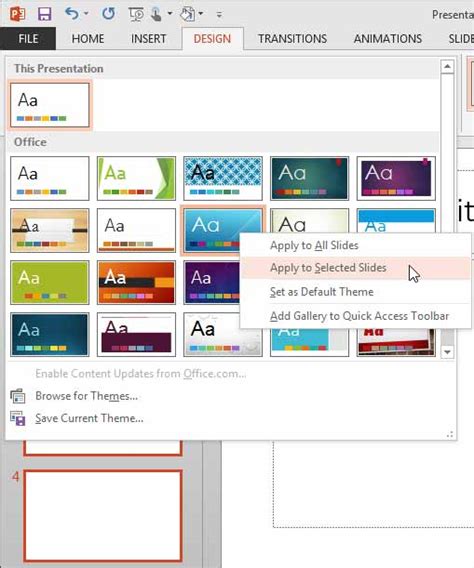
Task: Open the FILE tab
Action: 28,38
